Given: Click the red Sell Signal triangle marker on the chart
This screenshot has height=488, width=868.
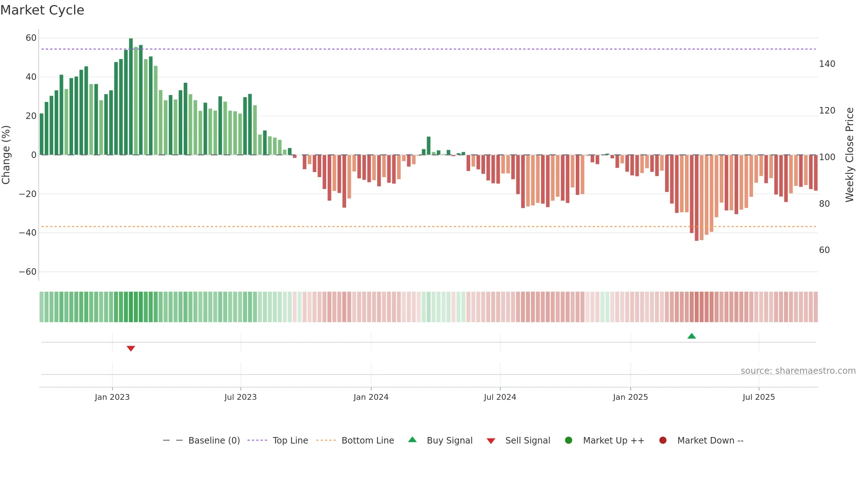Looking at the screenshot, I should 131,348.
